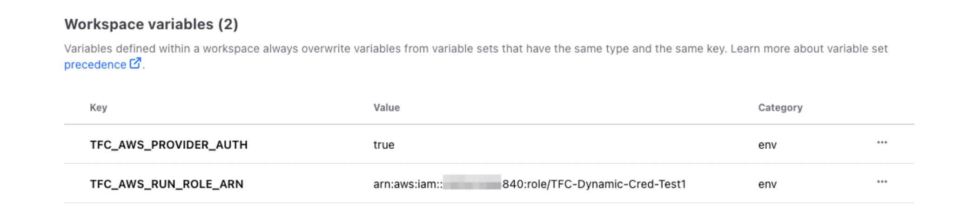Click the Category column header
Image resolution: width=980 pixels, height=221 pixels.
[x=780, y=108]
